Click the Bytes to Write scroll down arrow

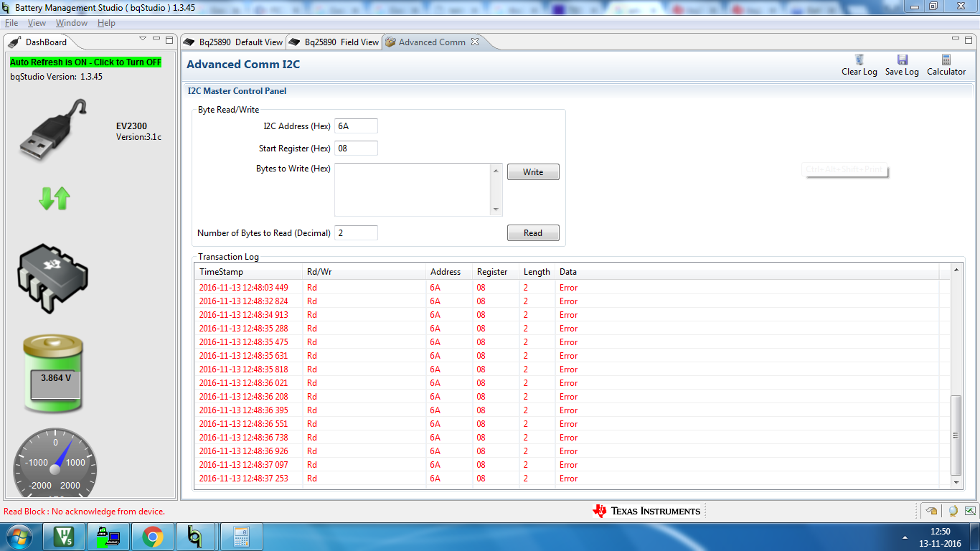496,209
